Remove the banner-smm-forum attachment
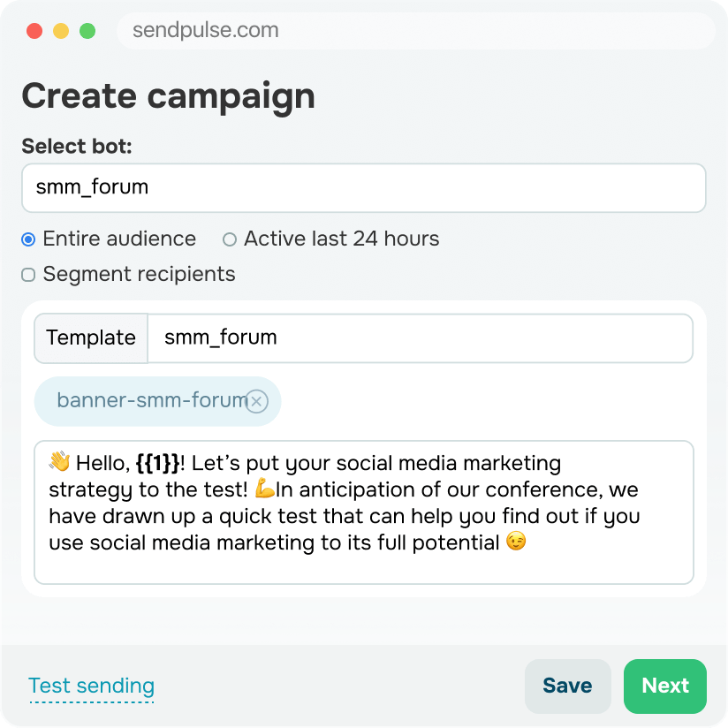 pos(256,402)
